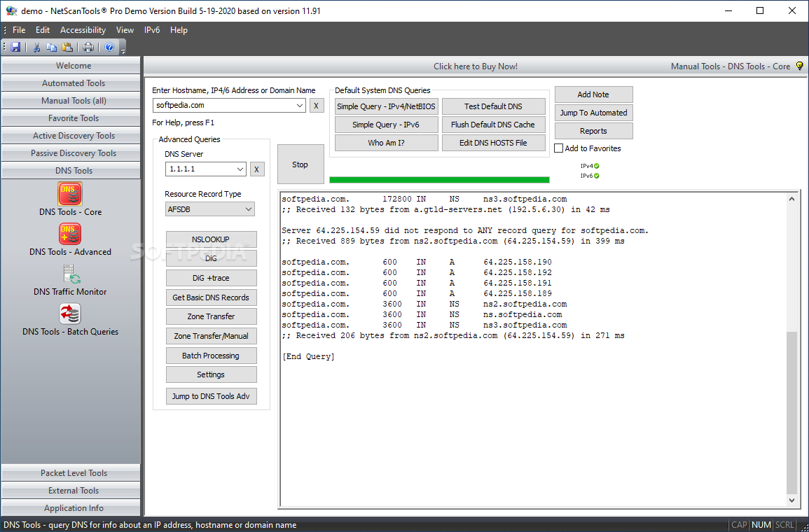The width and height of the screenshot is (809, 532).
Task: Expand the hostname combo box dropdown
Action: (x=300, y=105)
